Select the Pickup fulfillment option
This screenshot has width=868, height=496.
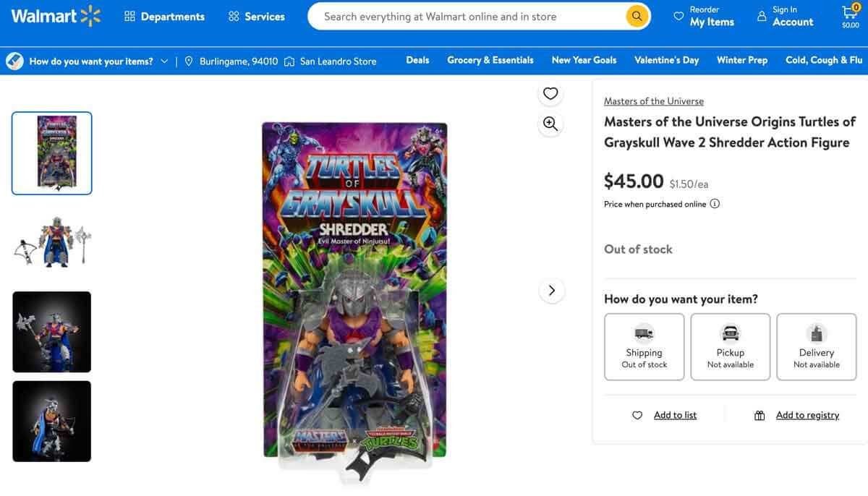tap(730, 346)
